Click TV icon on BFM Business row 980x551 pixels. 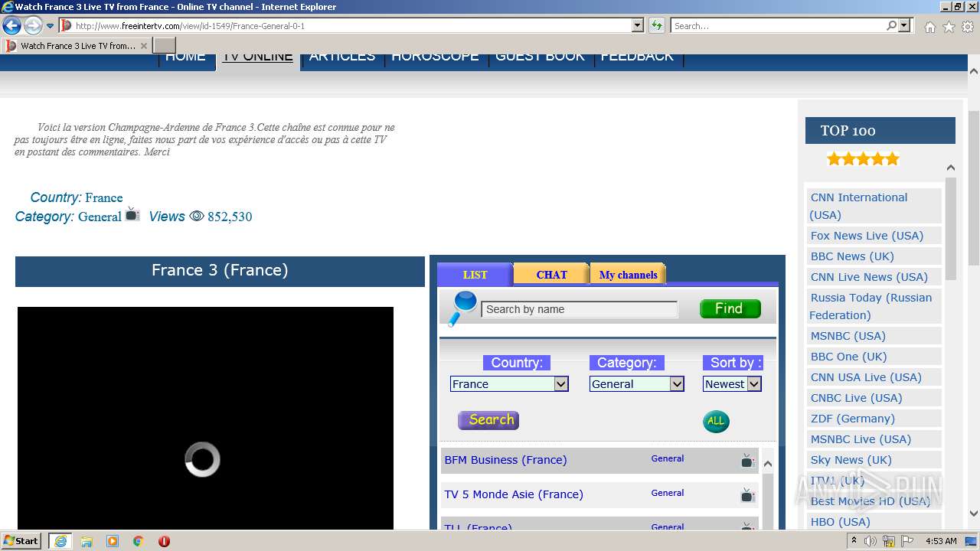tap(747, 461)
